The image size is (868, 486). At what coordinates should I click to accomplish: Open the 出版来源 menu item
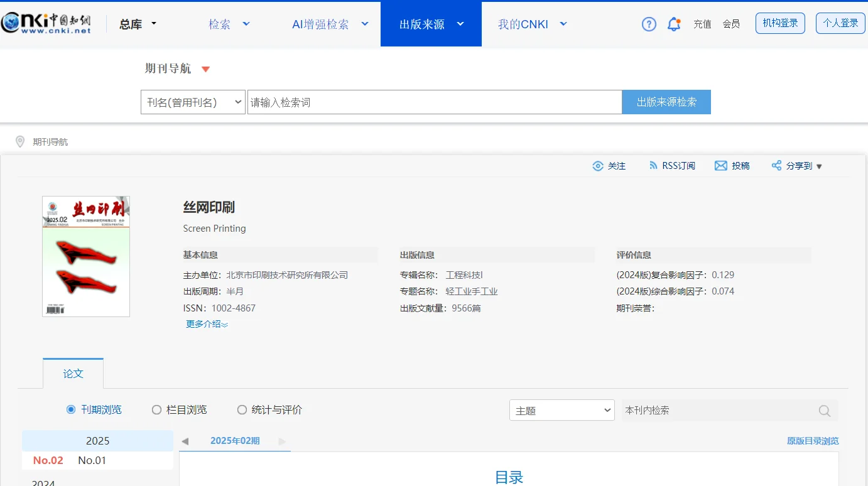[x=430, y=23]
